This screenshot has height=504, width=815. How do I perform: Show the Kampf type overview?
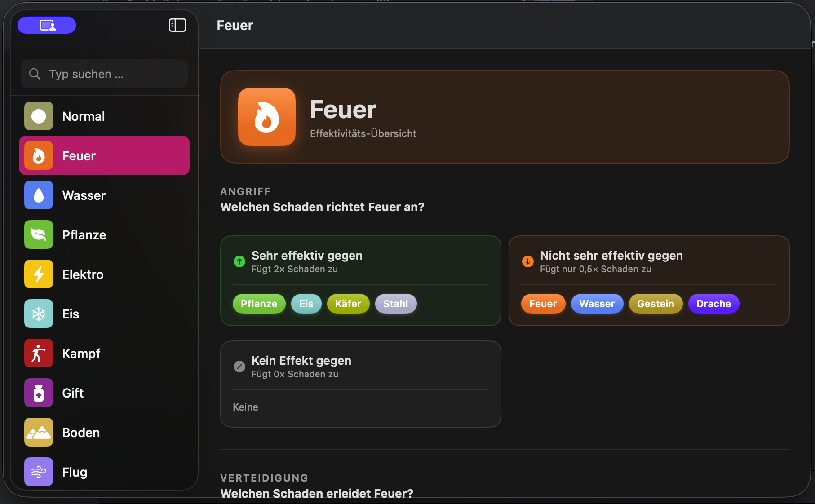tap(104, 353)
